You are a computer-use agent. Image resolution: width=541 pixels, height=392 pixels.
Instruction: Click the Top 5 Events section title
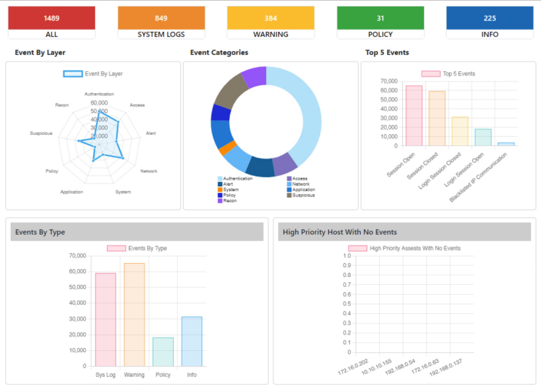387,52
